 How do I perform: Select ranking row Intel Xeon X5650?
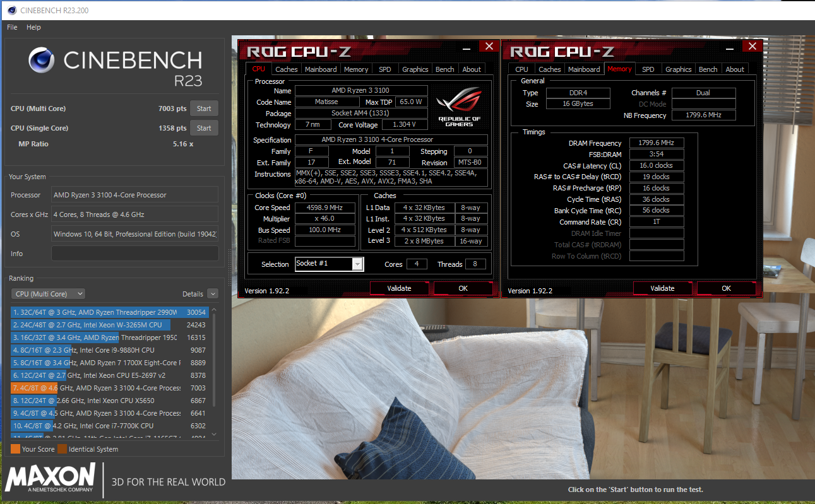[109, 401]
